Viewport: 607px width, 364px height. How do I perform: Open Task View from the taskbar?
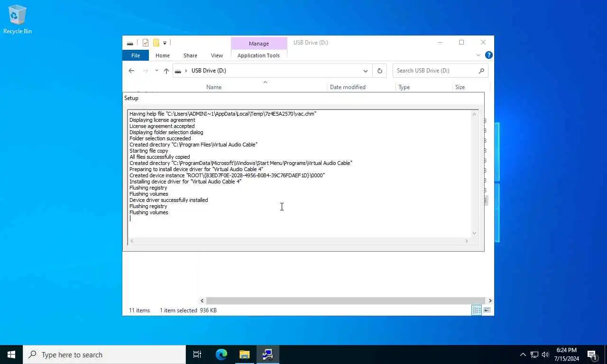197,355
